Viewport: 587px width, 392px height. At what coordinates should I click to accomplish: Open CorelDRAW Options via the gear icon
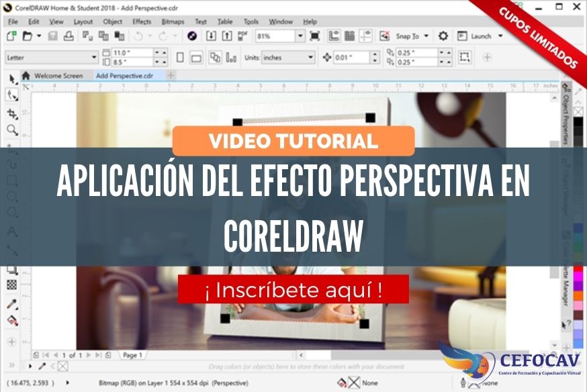[442, 37]
